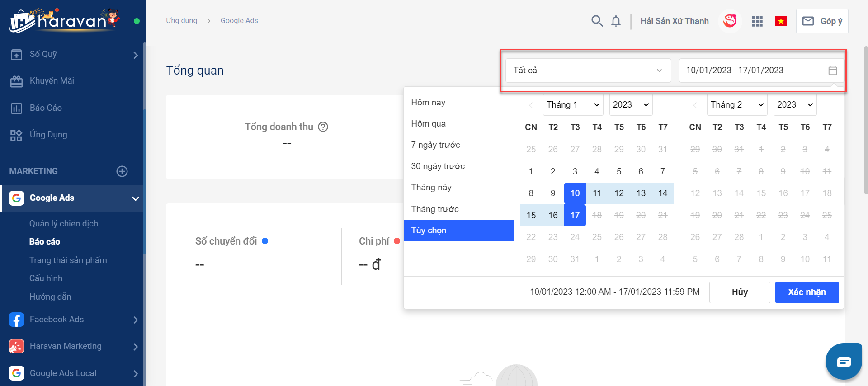868x386 pixels.
Task: Choose the Tháng trước preset
Action: (435, 209)
